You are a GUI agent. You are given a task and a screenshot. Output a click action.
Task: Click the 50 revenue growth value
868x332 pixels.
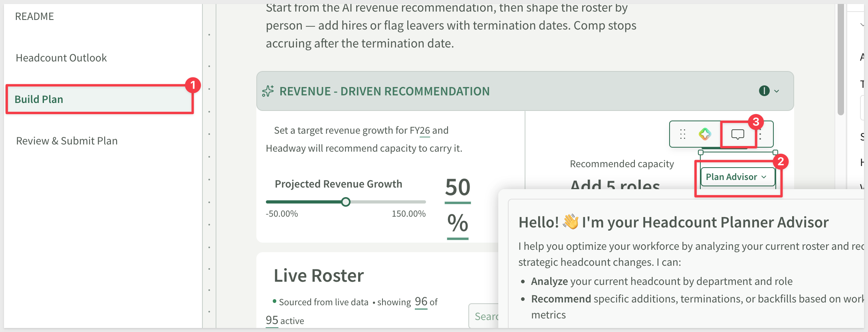(x=458, y=188)
